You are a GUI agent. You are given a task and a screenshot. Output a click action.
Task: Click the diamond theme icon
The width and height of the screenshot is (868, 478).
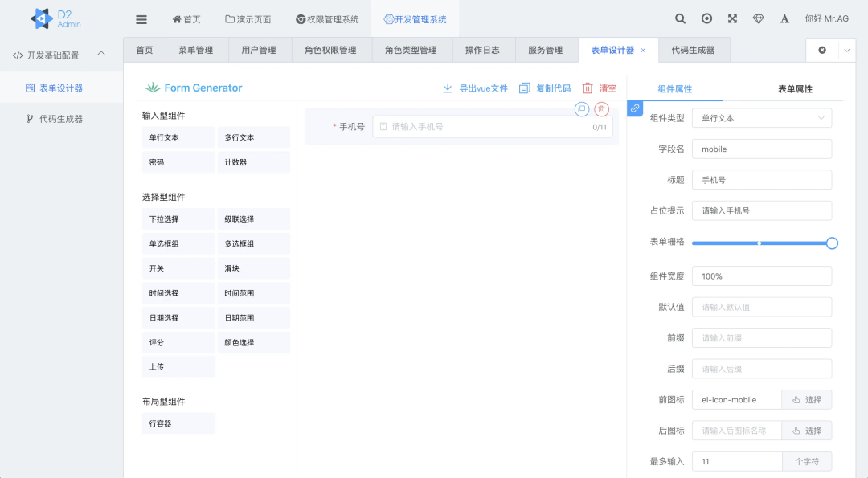pyautogui.click(x=758, y=18)
